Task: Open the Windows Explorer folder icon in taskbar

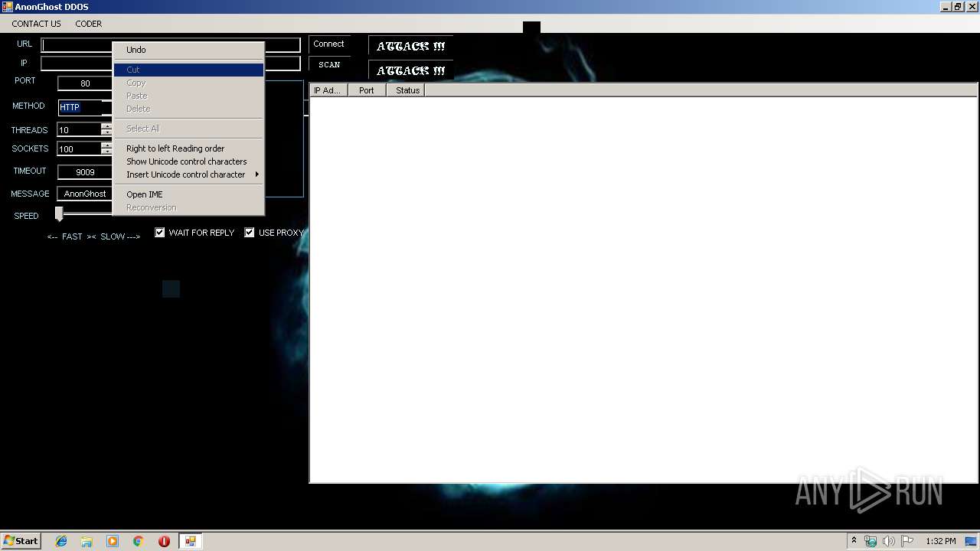Action: [87, 541]
